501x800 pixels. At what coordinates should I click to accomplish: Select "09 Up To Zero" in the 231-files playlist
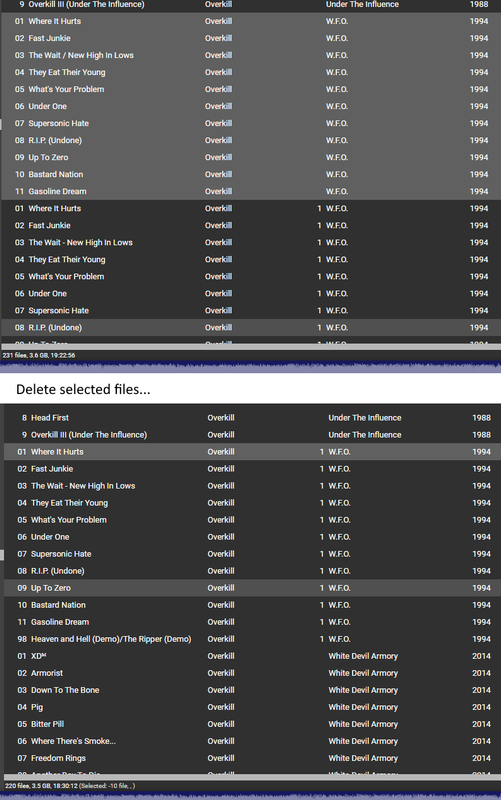click(x=250, y=157)
